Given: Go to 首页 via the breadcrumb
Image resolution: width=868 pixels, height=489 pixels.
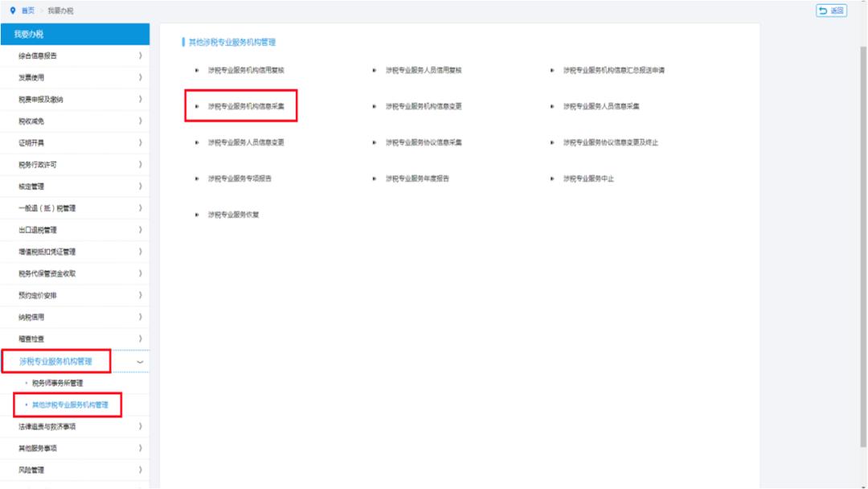Looking at the screenshot, I should click(x=28, y=10).
